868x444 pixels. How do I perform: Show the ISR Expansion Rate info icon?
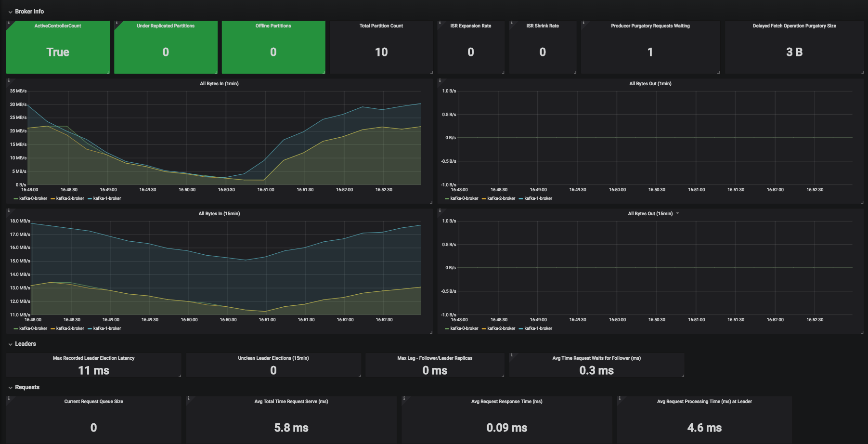pyautogui.click(x=440, y=23)
